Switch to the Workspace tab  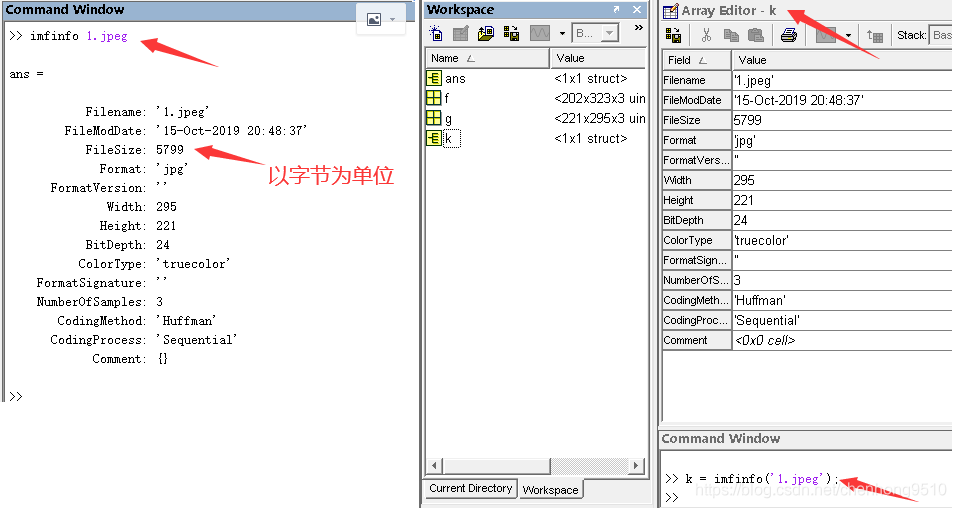[x=551, y=490]
